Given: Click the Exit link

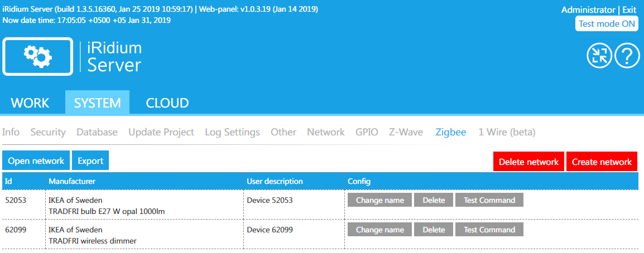Looking at the screenshot, I should pos(629,10).
